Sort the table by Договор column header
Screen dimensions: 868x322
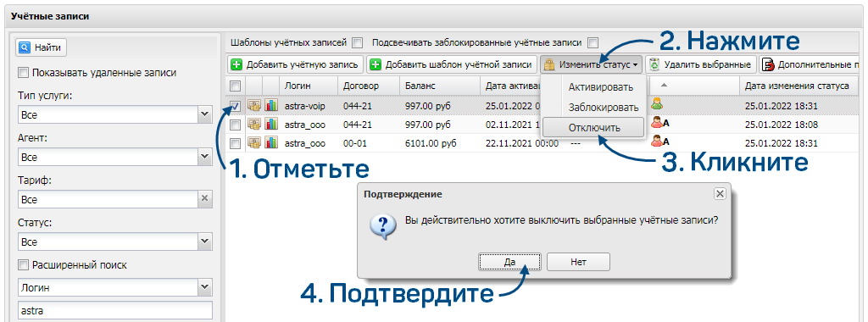click(x=369, y=86)
